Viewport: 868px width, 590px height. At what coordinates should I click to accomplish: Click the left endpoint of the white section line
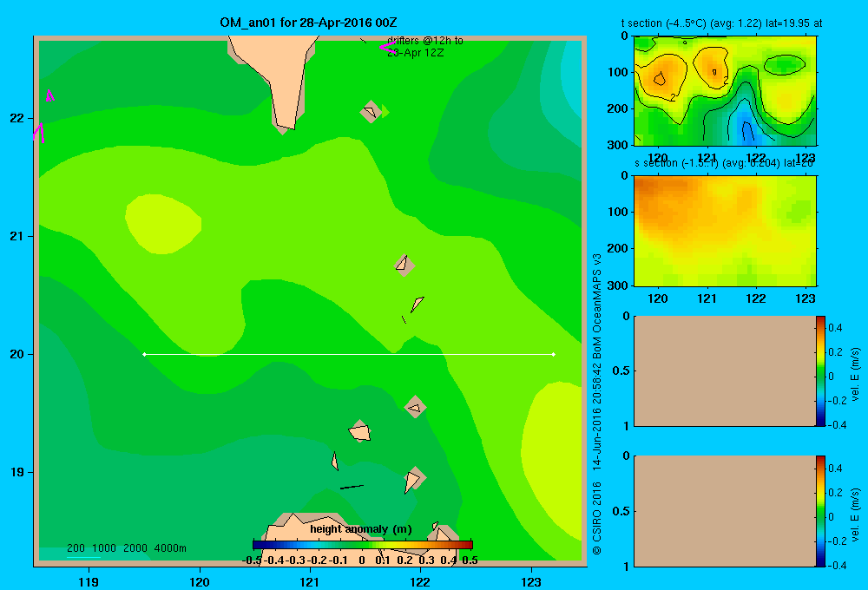pyautogui.click(x=144, y=354)
